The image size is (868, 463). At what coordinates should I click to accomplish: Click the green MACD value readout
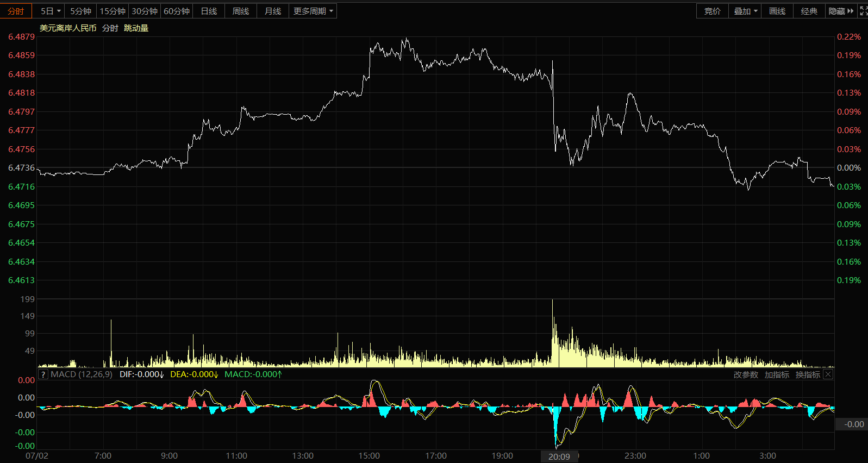253,374
